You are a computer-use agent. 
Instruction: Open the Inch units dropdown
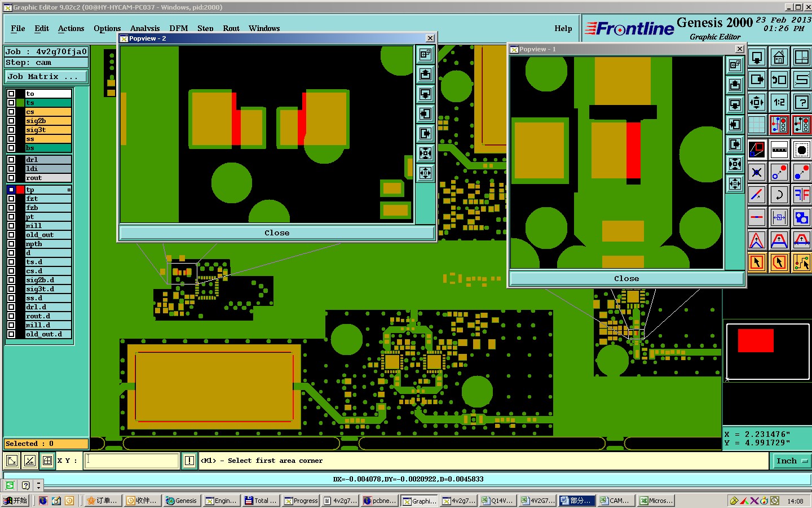pyautogui.click(x=791, y=461)
